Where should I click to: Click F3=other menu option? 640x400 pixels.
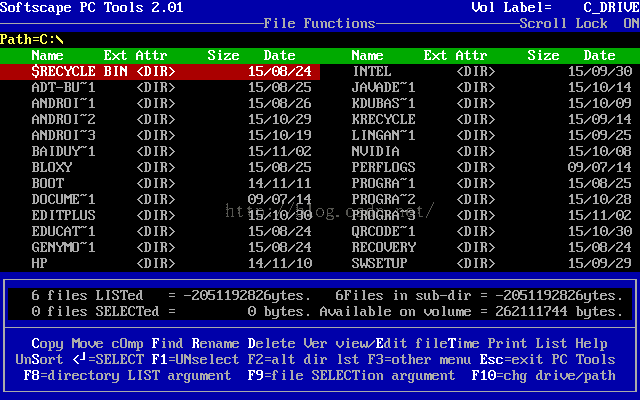coord(419,360)
